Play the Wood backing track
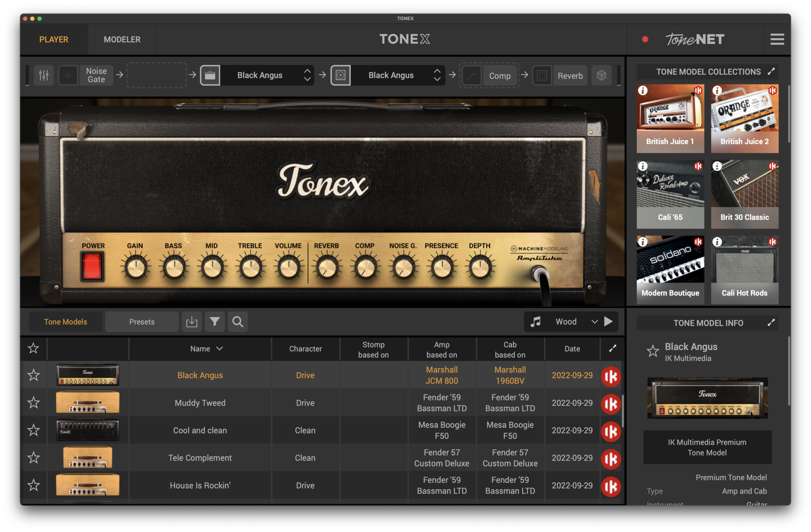This screenshot has height=532, width=811. [609, 321]
